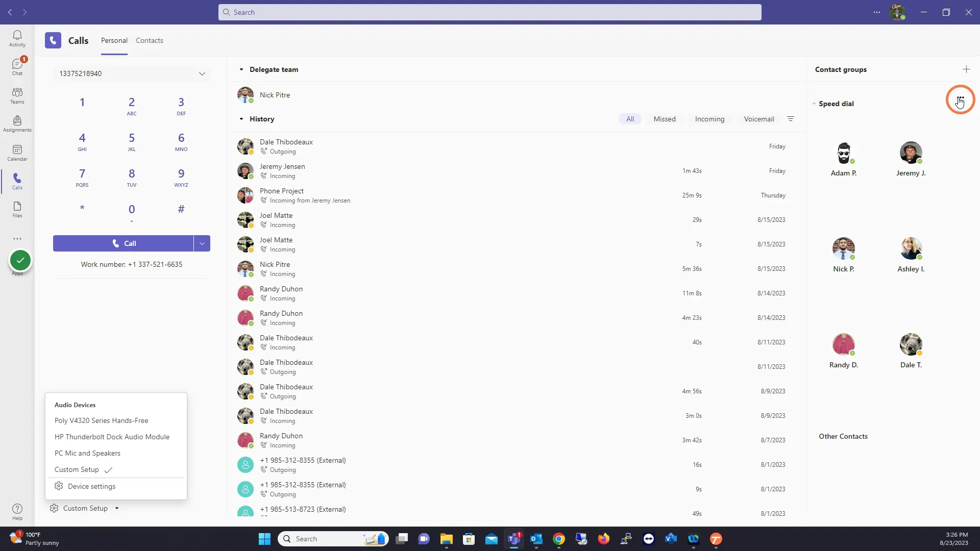Tap the pound key on dial pad
Screen dimensions: 980x551
(x=181, y=209)
